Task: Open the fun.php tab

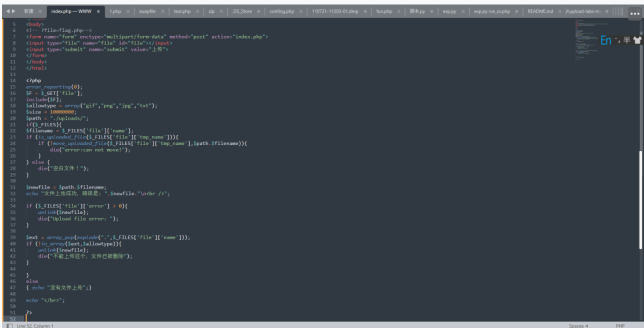Action: pyautogui.click(x=384, y=11)
